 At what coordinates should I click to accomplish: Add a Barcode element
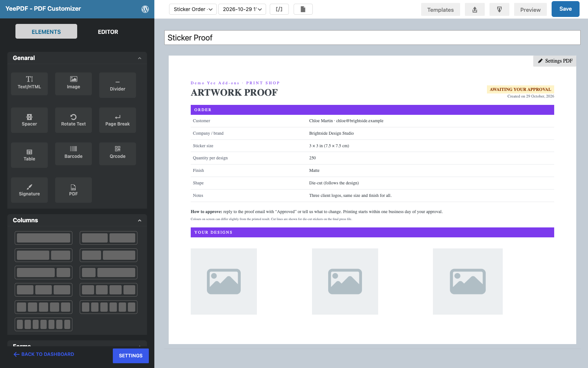click(x=73, y=153)
